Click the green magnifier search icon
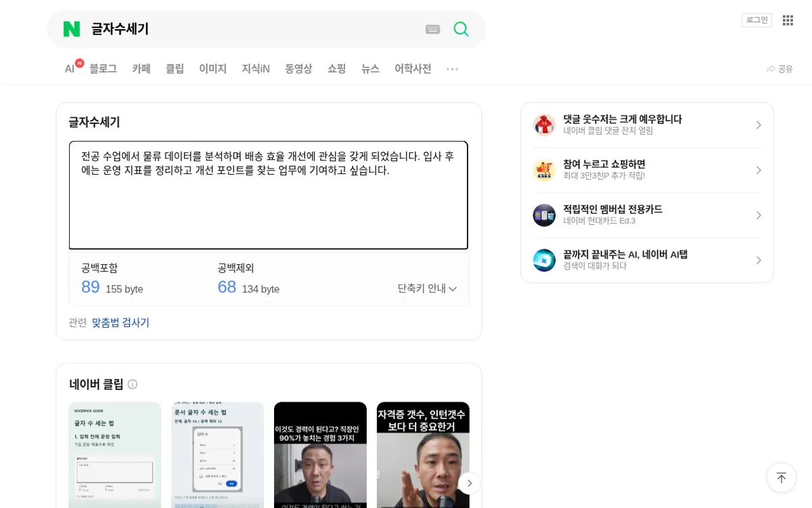812x508 pixels. click(x=461, y=29)
